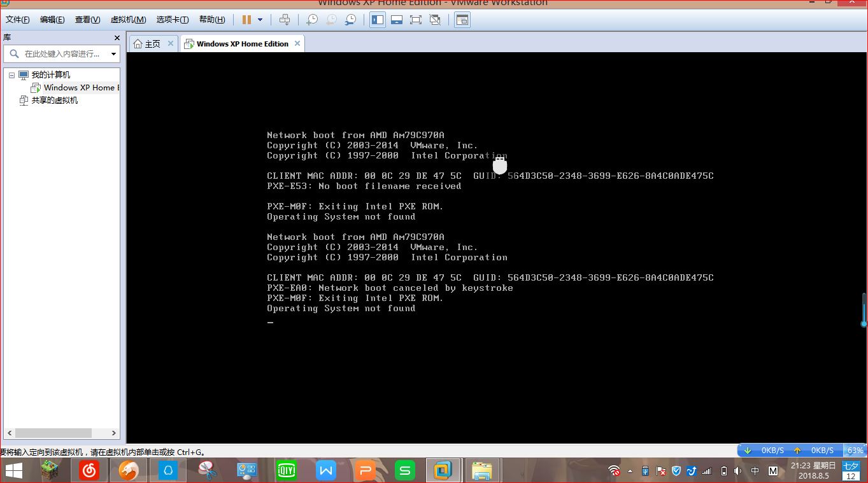Open the clock showing 21:23 星期日

(x=813, y=471)
